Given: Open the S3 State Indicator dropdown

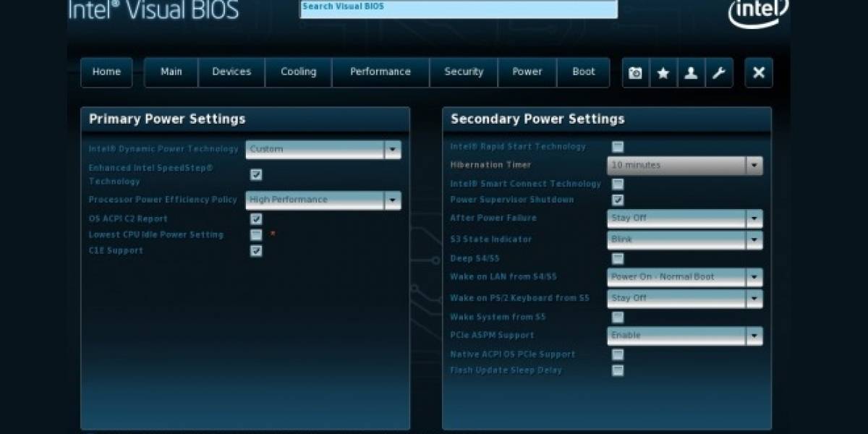Looking at the screenshot, I should tap(684, 240).
